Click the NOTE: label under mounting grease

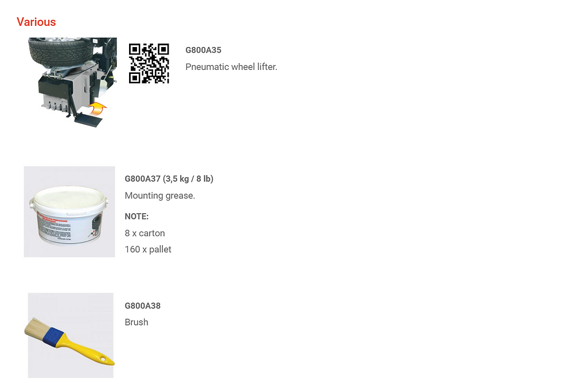tap(136, 217)
